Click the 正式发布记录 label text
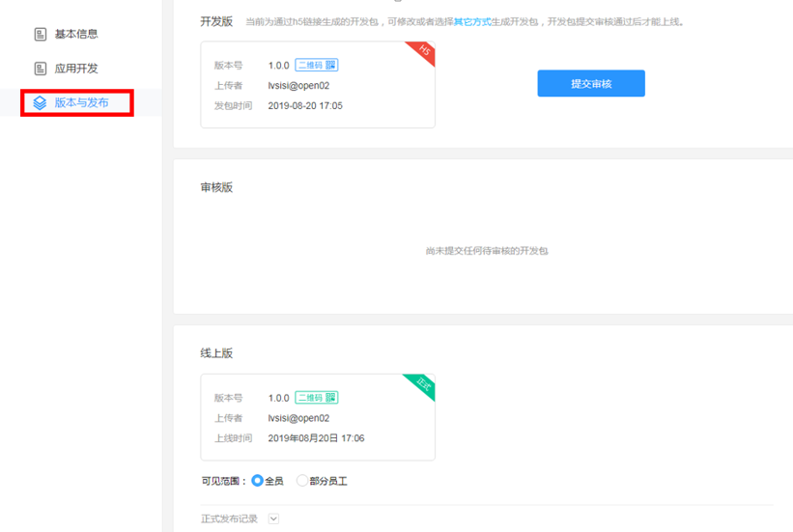 [x=229, y=518]
